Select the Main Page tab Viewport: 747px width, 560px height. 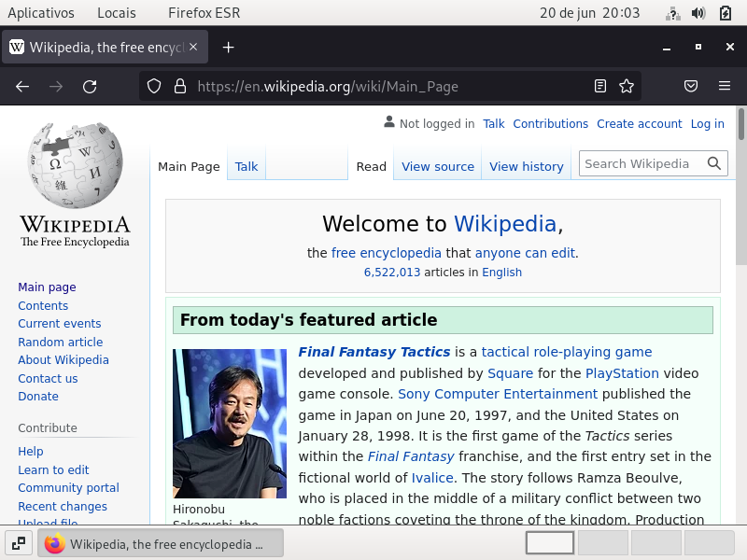[x=189, y=167]
